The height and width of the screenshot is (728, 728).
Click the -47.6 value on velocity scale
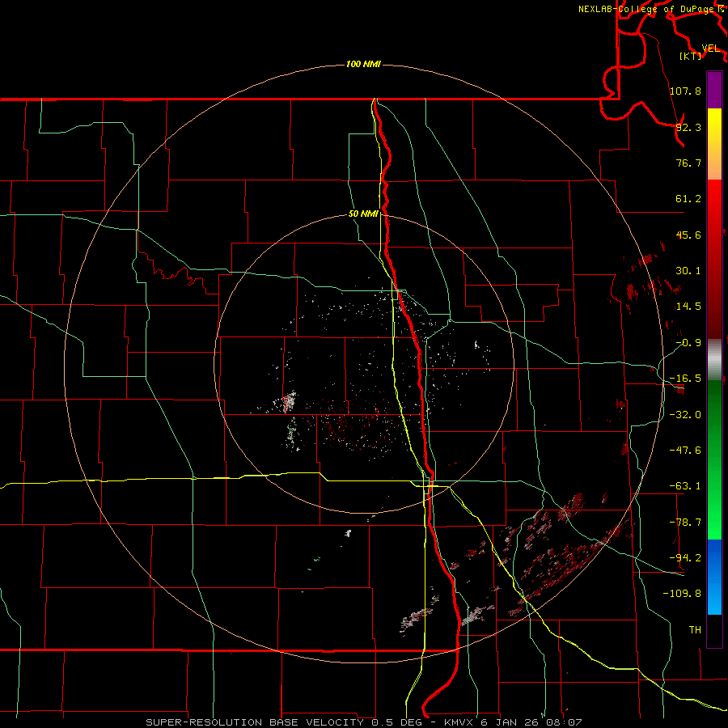[x=685, y=451]
